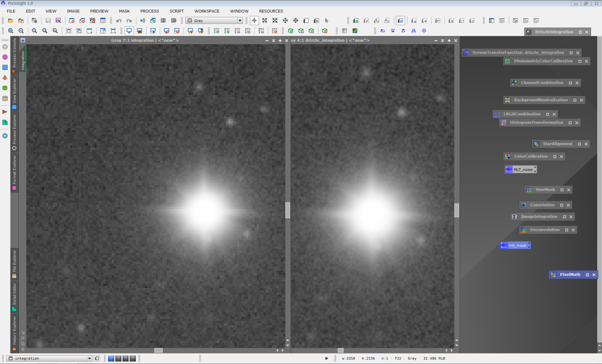Screen dimensions: 602x364
Task: Open the mlt_mask process icon
Action: (x=515, y=245)
